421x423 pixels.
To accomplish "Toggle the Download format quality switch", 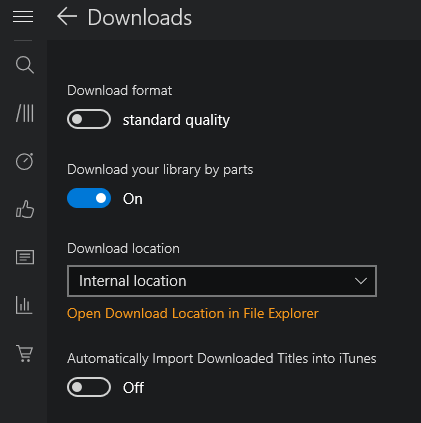I will tap(89, 119).
